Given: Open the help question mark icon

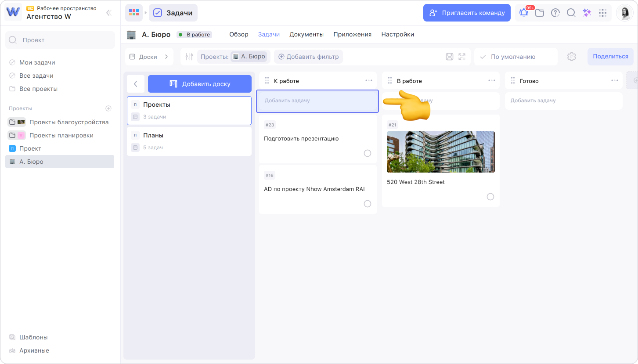Looking at the screenshot, I should pos(555,13).
